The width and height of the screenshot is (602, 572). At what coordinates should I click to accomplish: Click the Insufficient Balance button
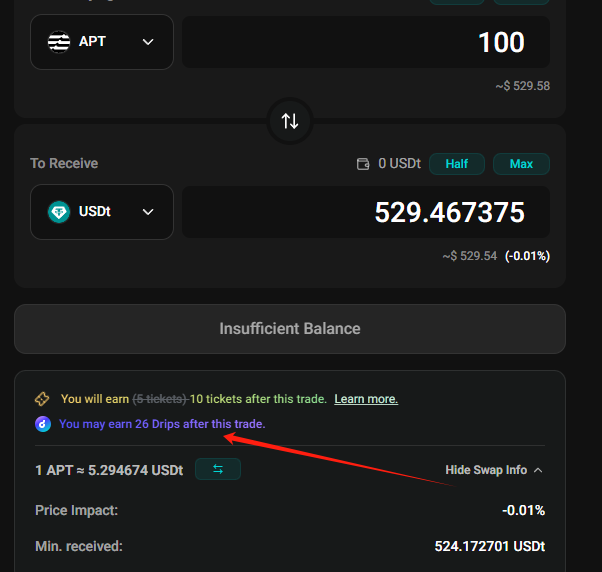pos(290,329)
